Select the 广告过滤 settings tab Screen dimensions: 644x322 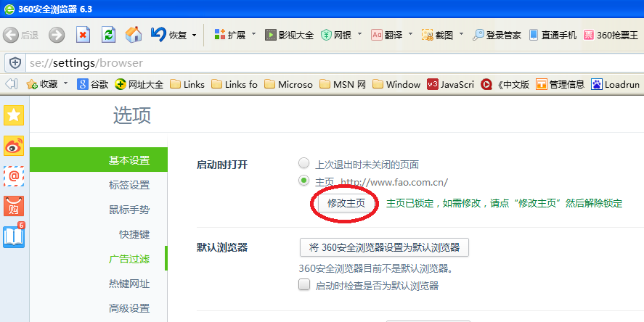99,259
